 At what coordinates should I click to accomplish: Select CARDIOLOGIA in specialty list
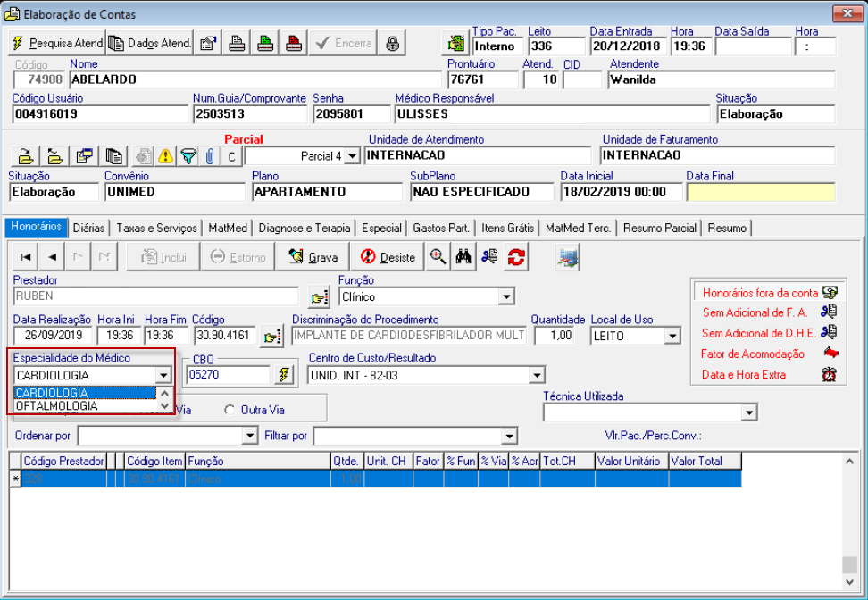coord(85,393)
